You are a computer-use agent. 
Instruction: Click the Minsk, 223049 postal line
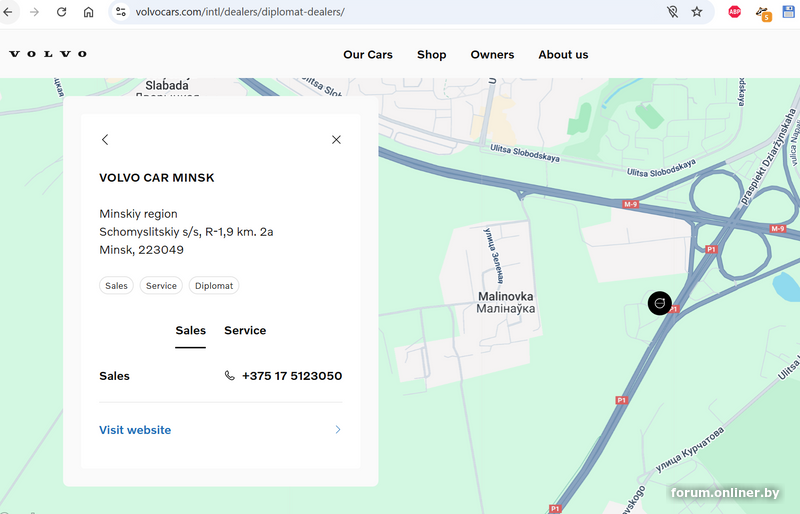(141, 250)
